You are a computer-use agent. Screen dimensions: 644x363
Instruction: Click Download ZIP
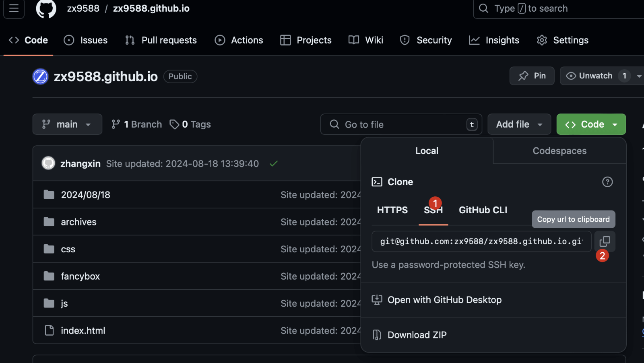[x=417, y=335]
